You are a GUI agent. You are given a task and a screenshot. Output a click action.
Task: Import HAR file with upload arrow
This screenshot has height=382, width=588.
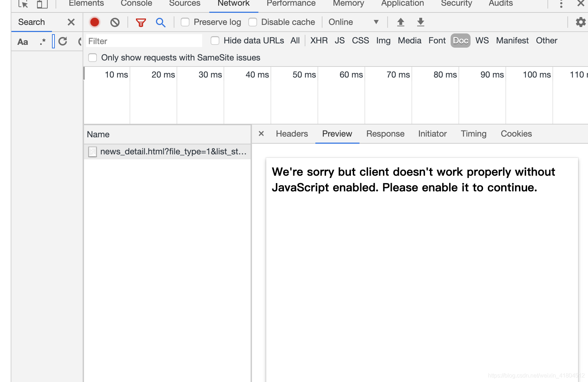[401, 22]
